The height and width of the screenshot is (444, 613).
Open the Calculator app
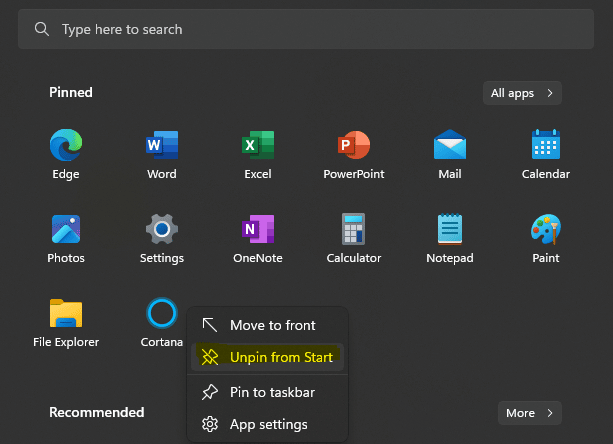(x=354, y=238)
